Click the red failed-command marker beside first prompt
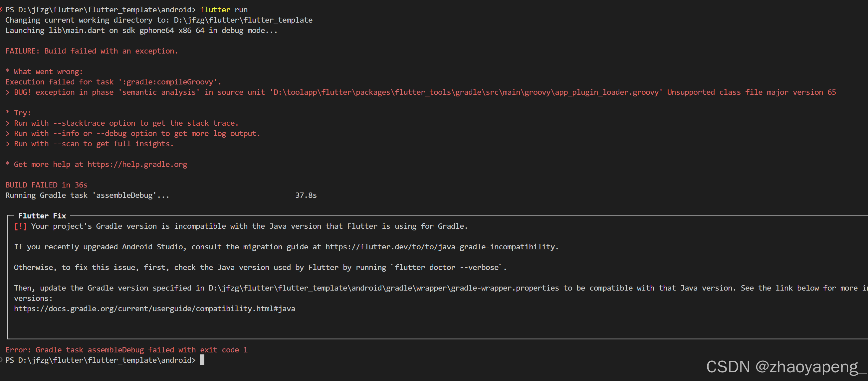 click(1, 9)
